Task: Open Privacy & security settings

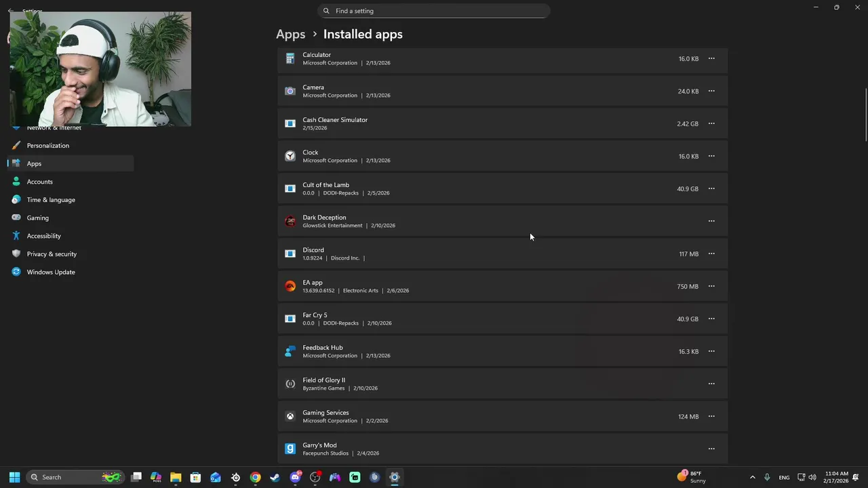Action: [x=71, y=254]
